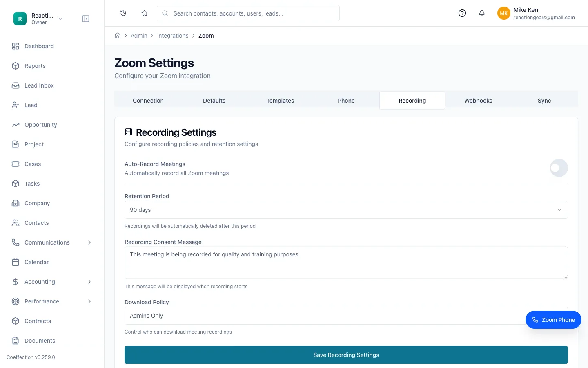Click the Zoom Phone floating button
Image resolution: width=588 pixels, height=368 pixels.
[x=553, y=320]
